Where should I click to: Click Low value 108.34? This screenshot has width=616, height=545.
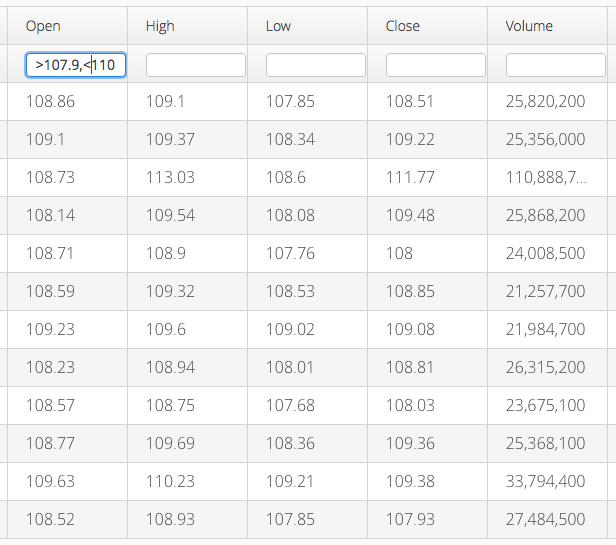click(290, 139)
